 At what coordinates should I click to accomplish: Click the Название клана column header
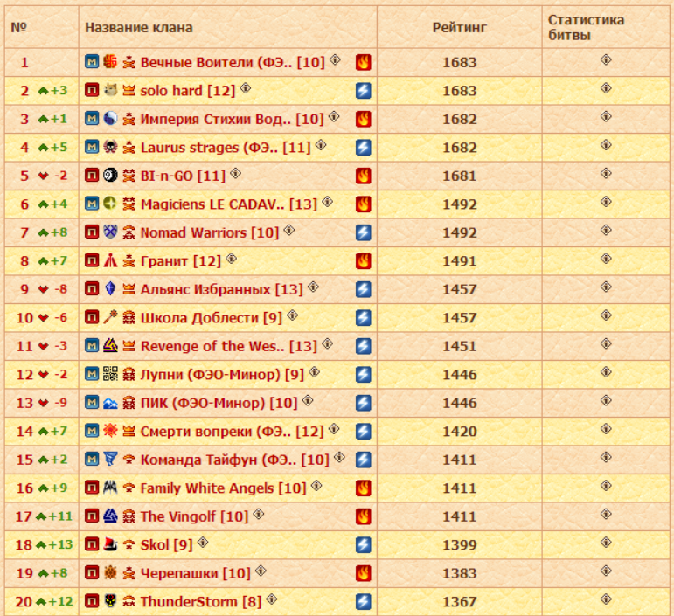(138, 28)
